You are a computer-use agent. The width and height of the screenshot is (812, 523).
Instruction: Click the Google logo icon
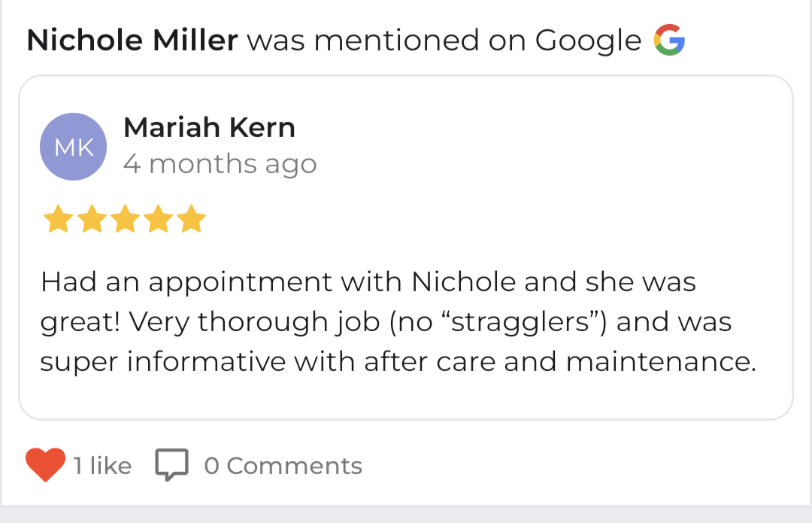(x=669, y=40)
